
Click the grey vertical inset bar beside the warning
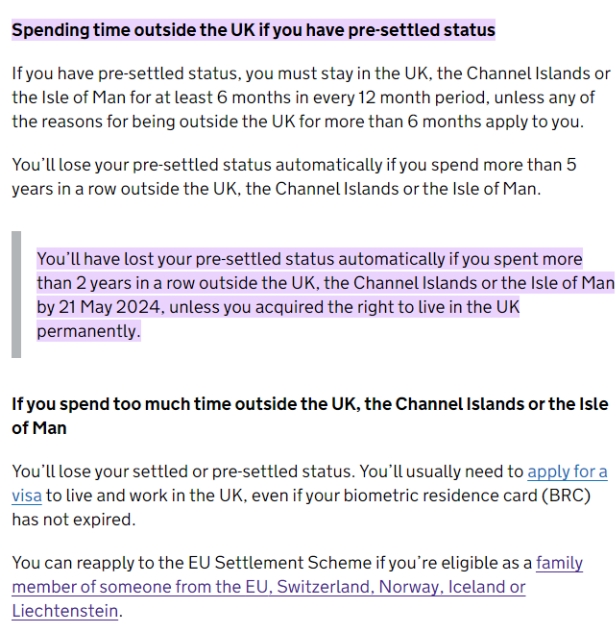point(16,294)
